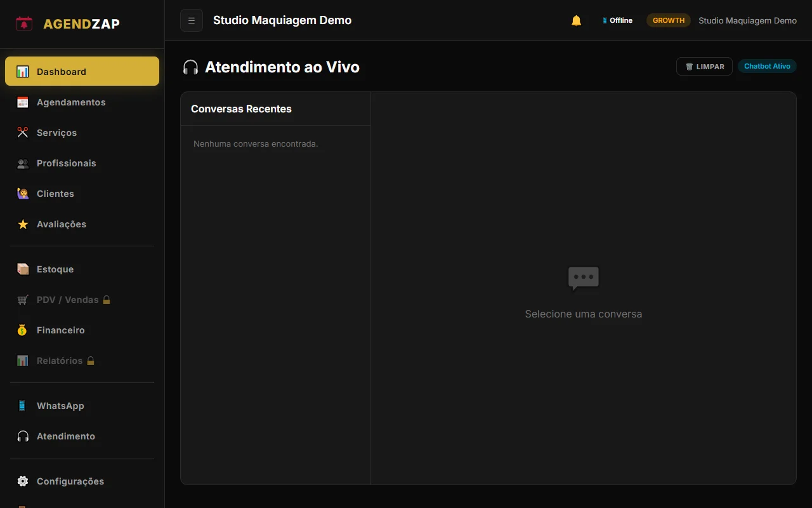The height and width of the screenshot is (508, 812).
Task: Open the Estoque inventory icon
Action: tap(23, 269)
